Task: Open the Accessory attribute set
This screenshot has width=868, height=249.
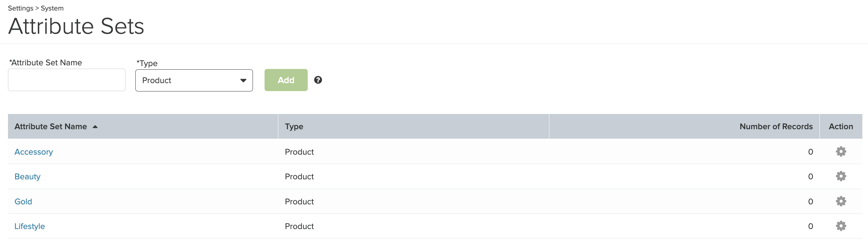Action: click(34, 152)
